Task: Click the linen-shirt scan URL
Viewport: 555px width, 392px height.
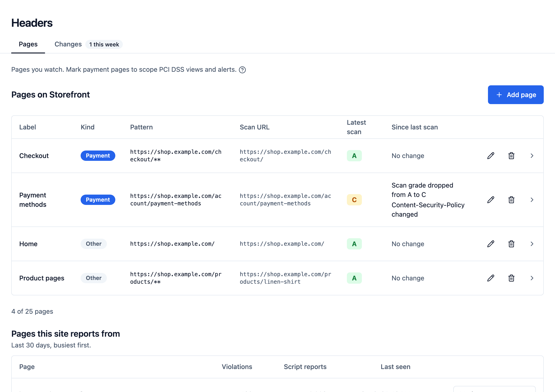Action: [285, 278]
